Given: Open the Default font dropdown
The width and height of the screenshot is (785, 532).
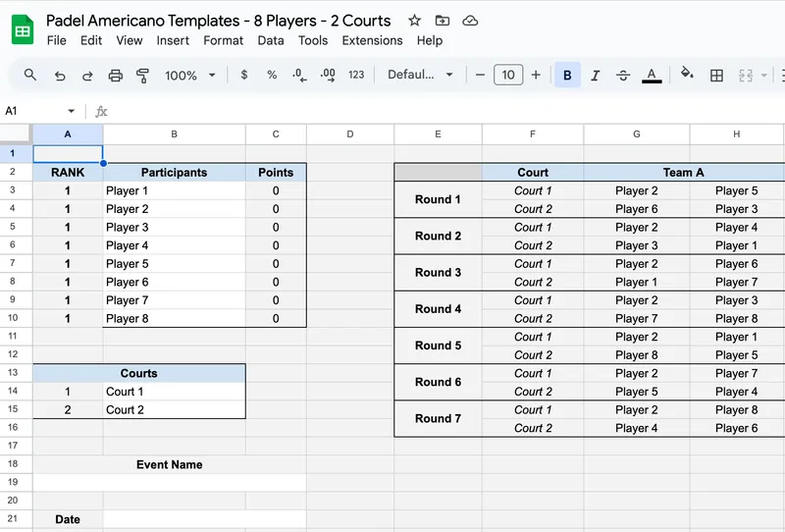Looking at the screenshot, I should click(x=420, y=76).
